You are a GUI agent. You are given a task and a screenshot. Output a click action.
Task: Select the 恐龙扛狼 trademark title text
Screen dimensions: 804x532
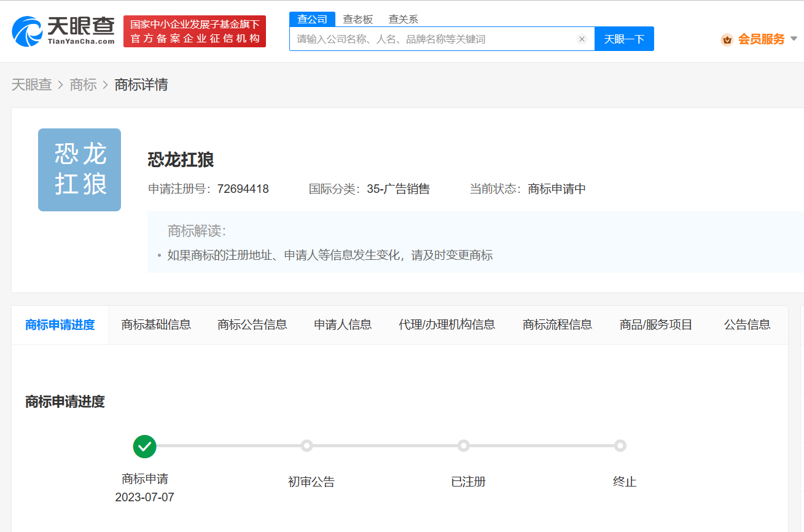181,160
